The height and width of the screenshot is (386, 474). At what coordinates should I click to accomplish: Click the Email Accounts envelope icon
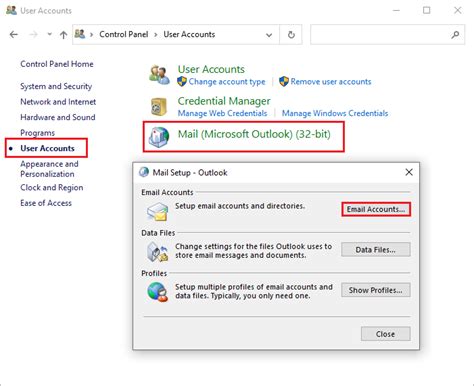157,212
